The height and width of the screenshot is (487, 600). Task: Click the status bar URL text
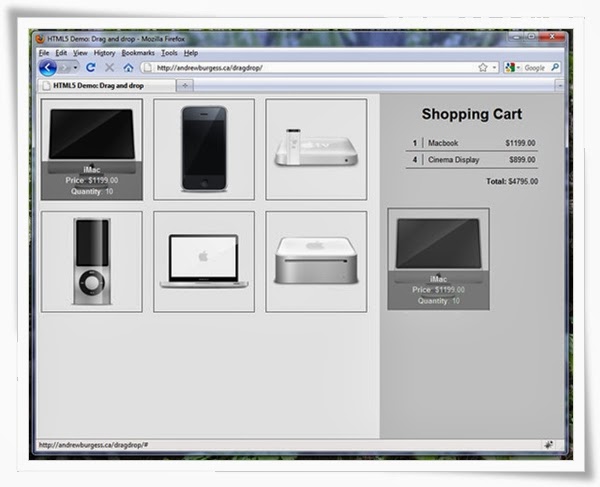click(x=93, y=445)
